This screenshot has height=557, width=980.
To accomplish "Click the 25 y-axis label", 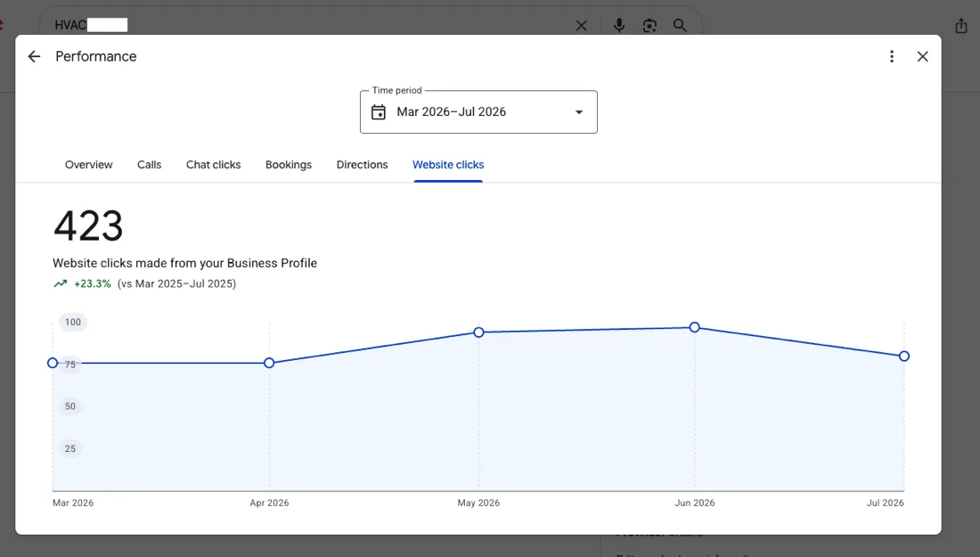I will [70, 449].
